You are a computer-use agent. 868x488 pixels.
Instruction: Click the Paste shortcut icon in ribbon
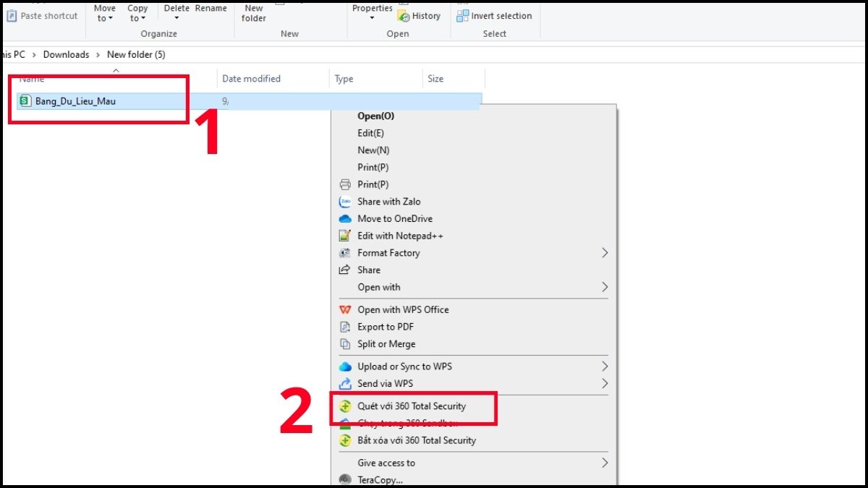point(12,16)
